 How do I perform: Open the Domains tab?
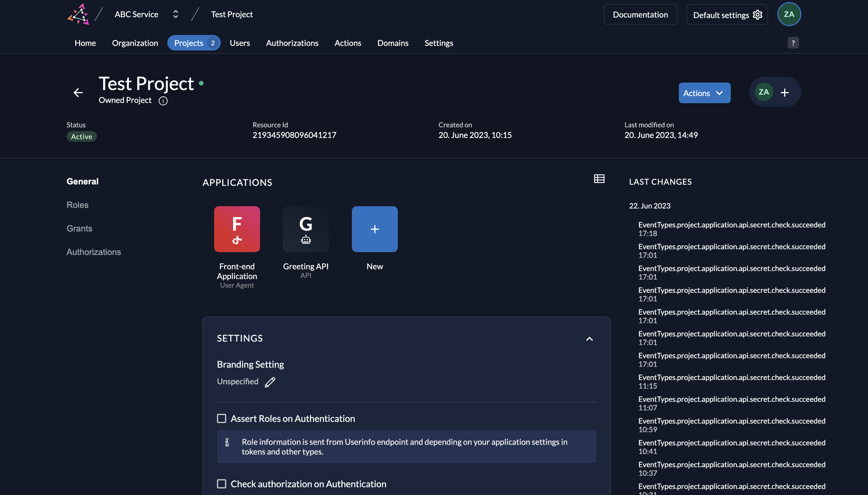tap(392, 43)
